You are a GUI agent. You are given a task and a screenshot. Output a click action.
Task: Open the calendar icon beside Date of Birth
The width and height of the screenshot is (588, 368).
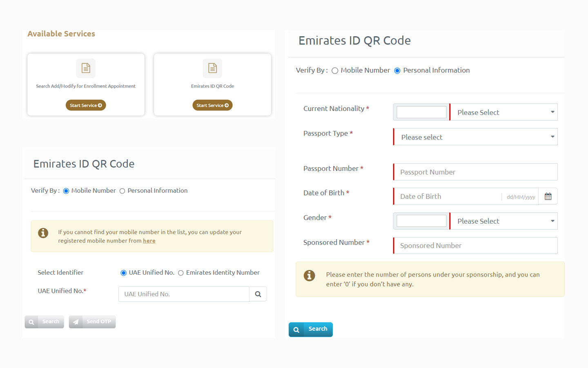[x=548, y=196]
